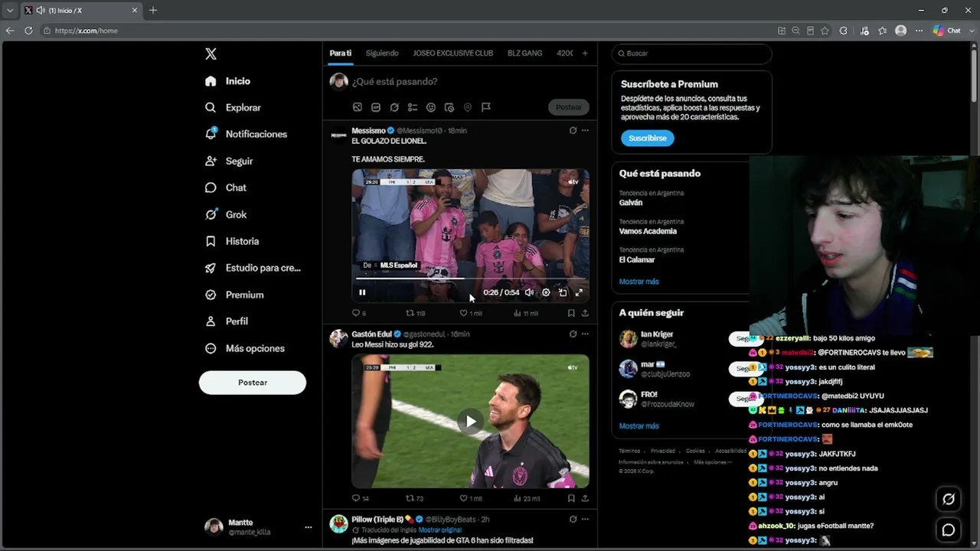Add a poll to the new post
This screenshot has width=980, height=551.
tap(413, 108)
